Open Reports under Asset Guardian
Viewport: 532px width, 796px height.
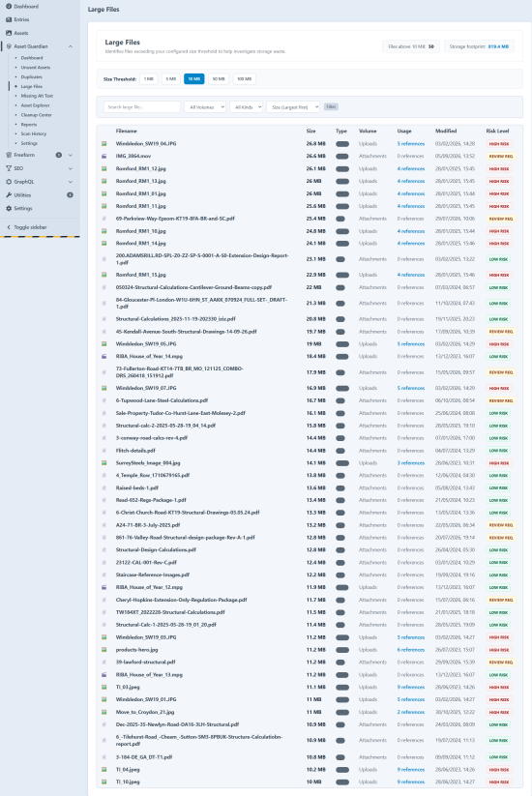click(29, 125)
